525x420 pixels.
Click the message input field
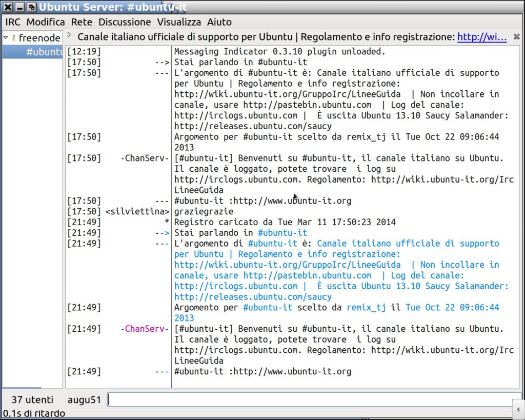click(314, 399)
